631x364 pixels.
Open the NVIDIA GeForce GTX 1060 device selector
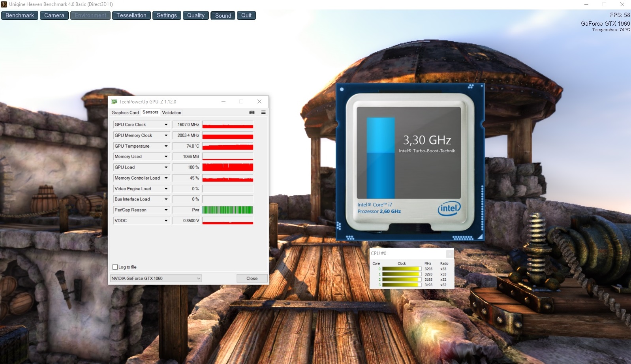pos(156,278)
